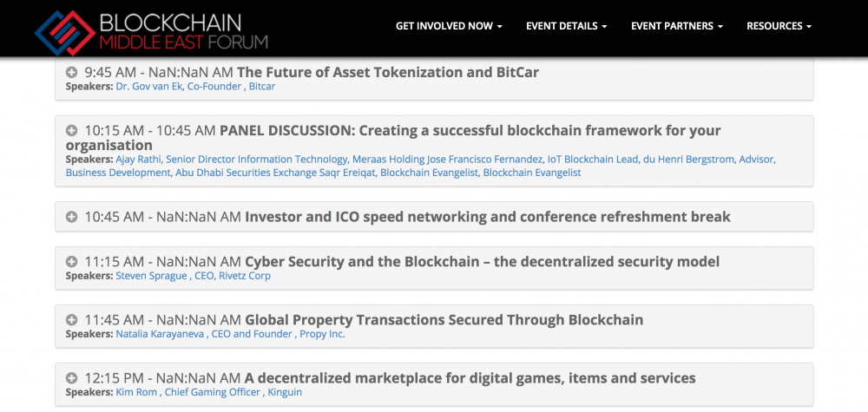Click plus icon for 12:15 PM marketplace session

(x=72, y=377)
